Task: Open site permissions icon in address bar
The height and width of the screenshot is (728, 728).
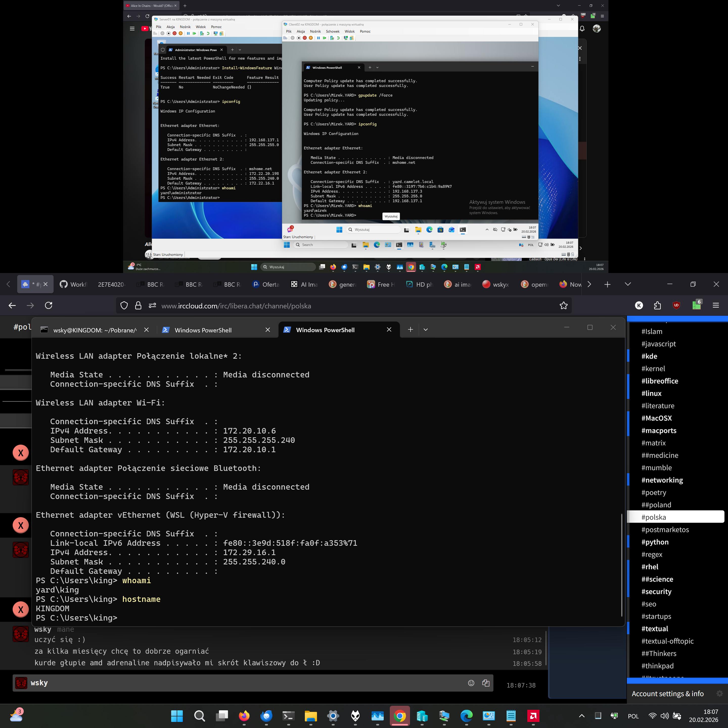Action: pos(152,306)
